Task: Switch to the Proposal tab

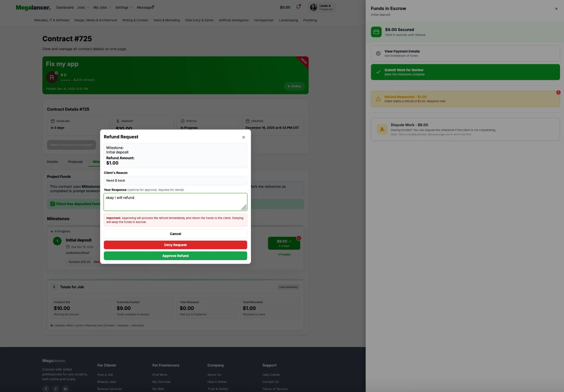Action: 75,162
